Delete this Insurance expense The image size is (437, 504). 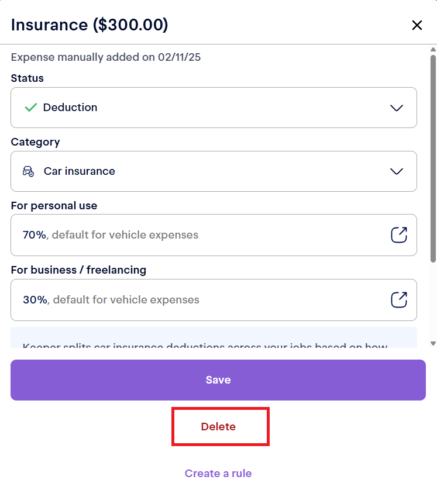(218, 427)
